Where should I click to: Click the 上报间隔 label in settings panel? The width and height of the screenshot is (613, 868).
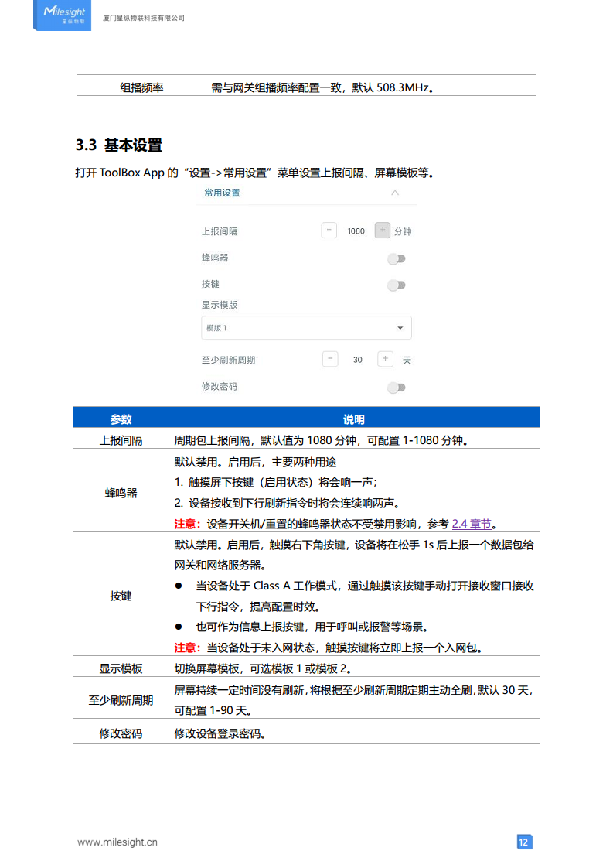[220, 231]
